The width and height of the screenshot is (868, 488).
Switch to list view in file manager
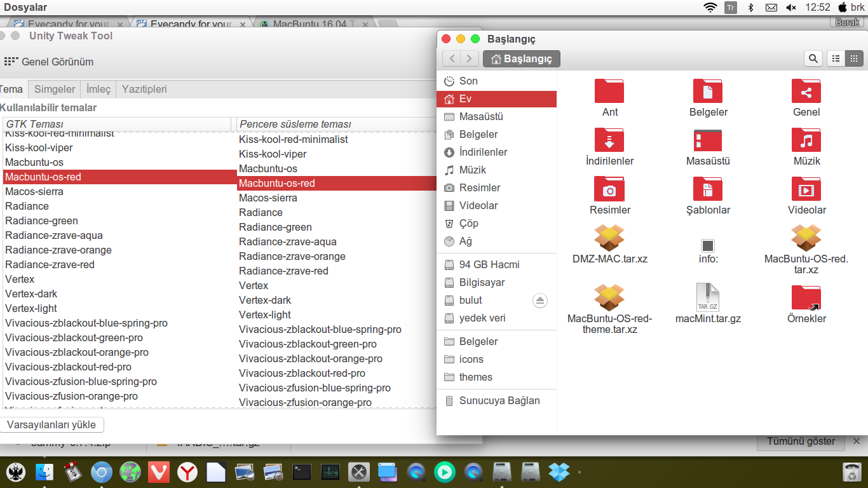(x=836, y=59)
